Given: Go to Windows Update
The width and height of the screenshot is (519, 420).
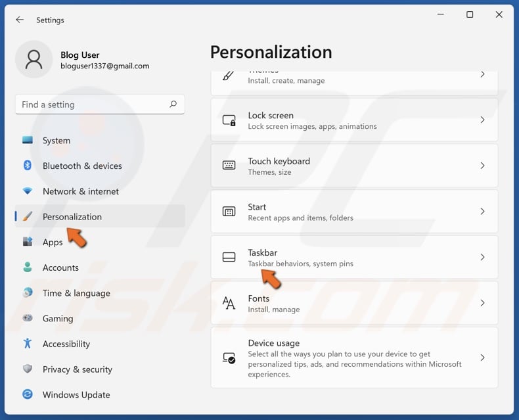Looking at the screenshot, I should pos(100,394).
